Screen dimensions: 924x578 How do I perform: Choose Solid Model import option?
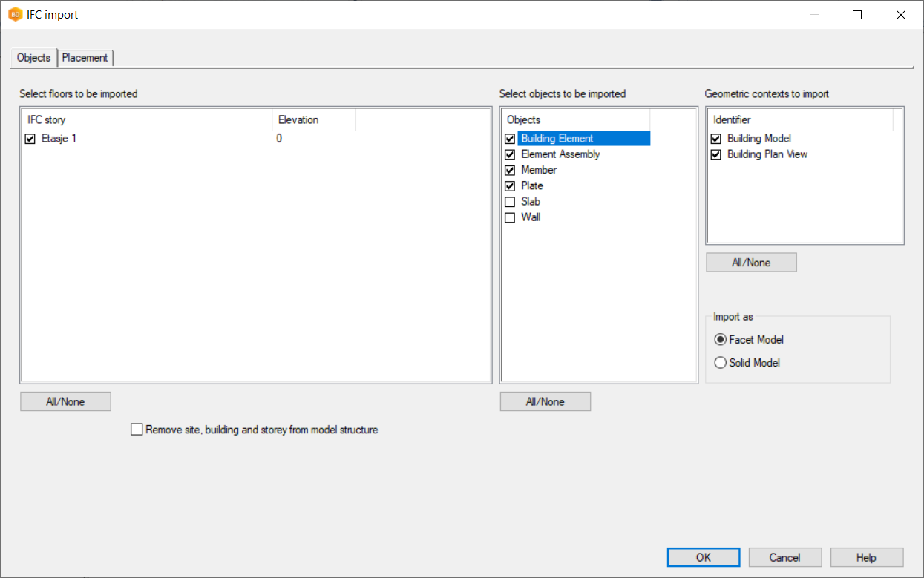pyautogui.click(x=720, y=363)
